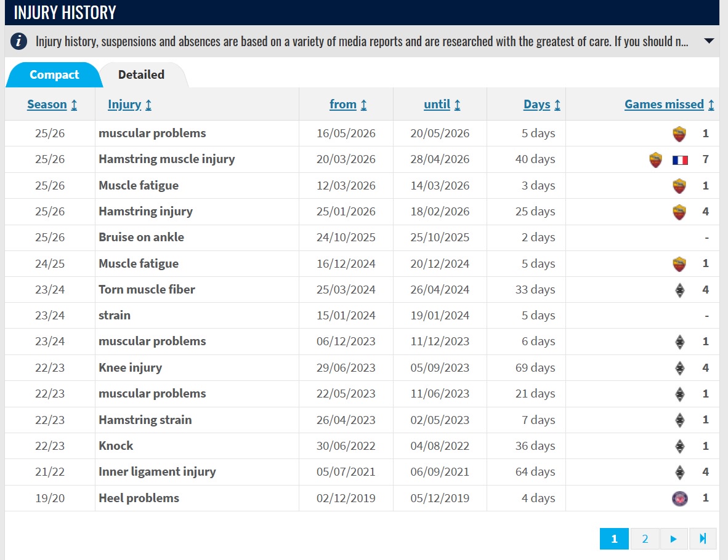Click France flag icon in Hamstring muscle injury row
Screen dimensions: 728x560
680,160
